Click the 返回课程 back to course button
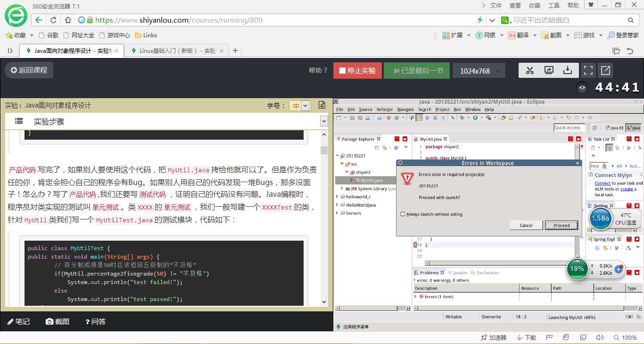The height and width of the screenshot is (344, 644). point(29,70)
